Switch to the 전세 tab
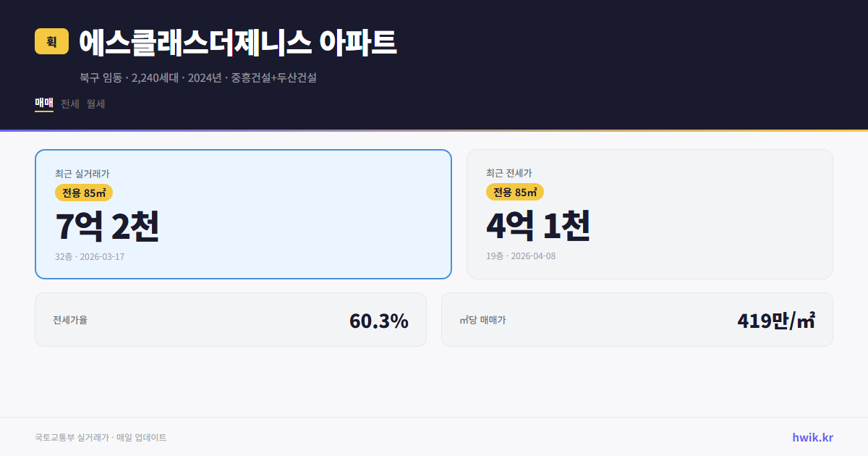The height and width of the screenshot is (456, 868). point(69,104)
